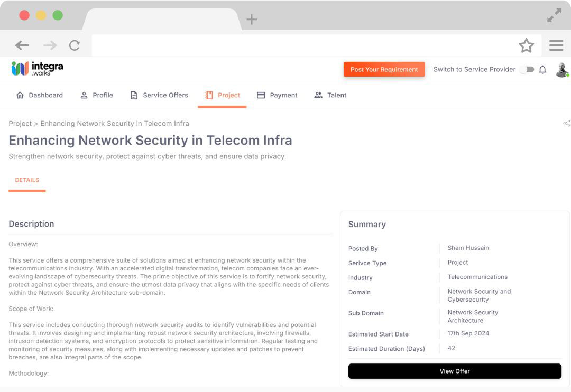Open the browser hamburger menu

tap(556, 45)
